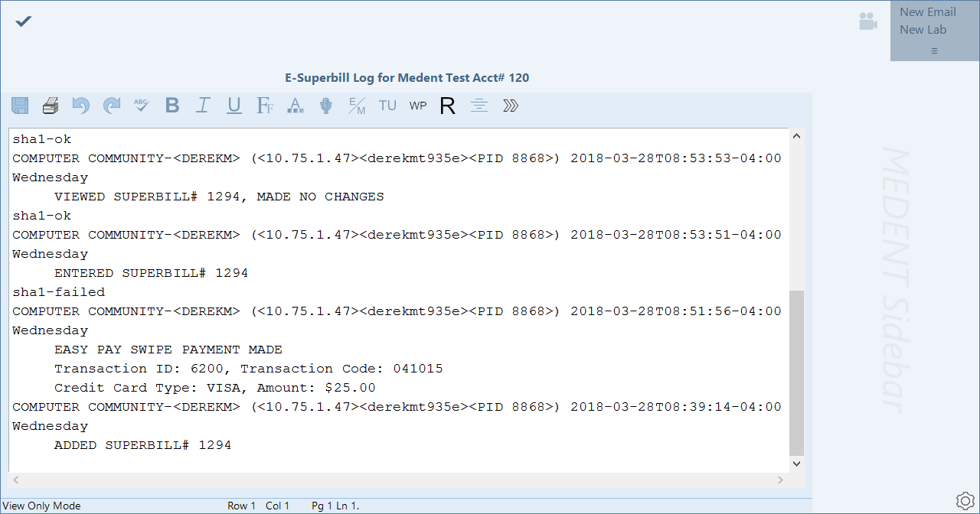Toggle Bold formatting
Viewport: 980px width, 514px height.
(172, 106)
